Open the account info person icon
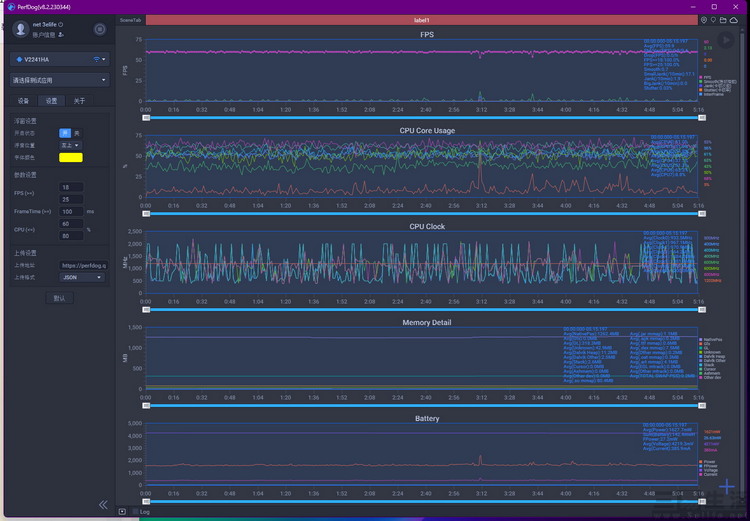Image resolution: width=750 pixels, height=521 pixels. pyautogui.click(x=61, y=35)
